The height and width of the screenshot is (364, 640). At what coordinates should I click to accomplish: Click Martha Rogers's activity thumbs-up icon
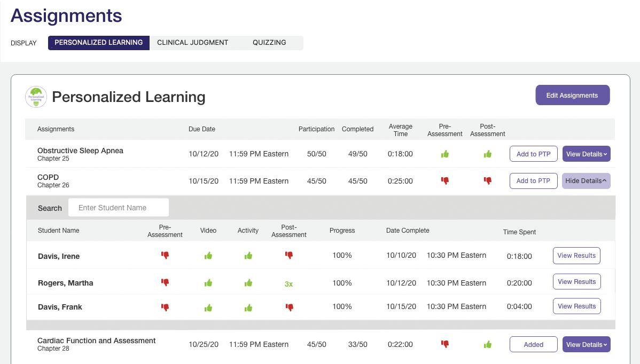coord(248,283)
